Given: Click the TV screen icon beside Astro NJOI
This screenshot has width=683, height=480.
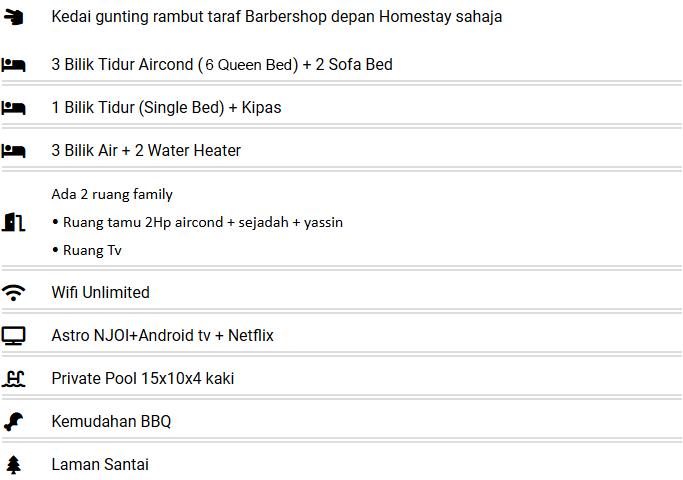Looking at the screenshot, I should point(13,335).
